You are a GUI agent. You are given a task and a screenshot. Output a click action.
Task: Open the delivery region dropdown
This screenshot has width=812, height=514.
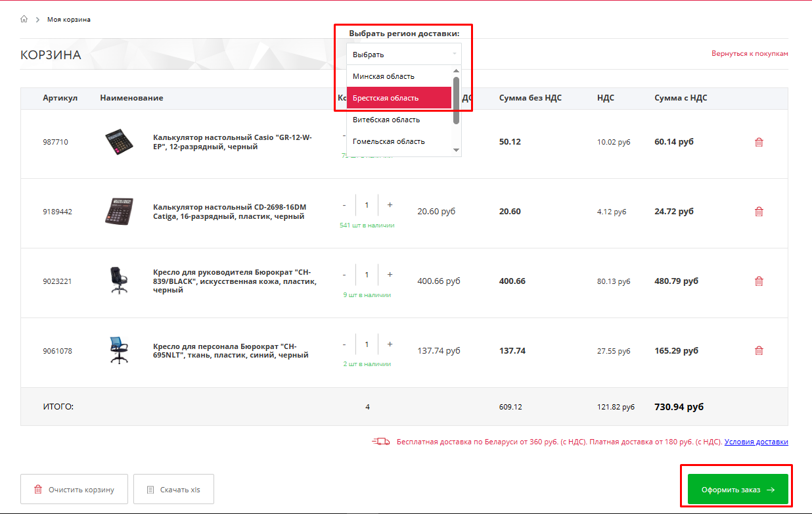(x=403, y=55)
